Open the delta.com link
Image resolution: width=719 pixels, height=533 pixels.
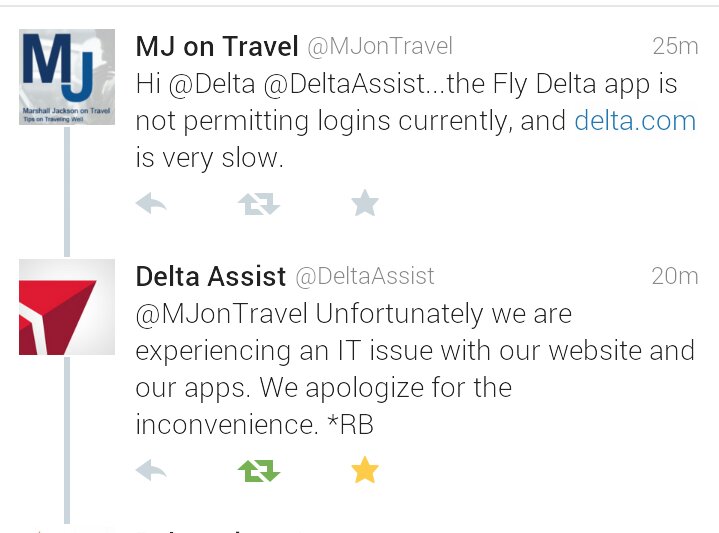(x=635, y=121)
